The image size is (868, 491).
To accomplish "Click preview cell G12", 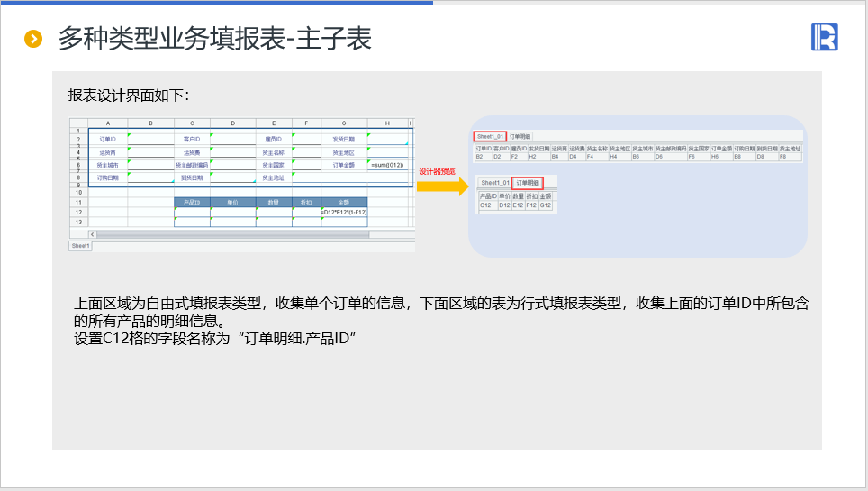I will coord(546,205).
